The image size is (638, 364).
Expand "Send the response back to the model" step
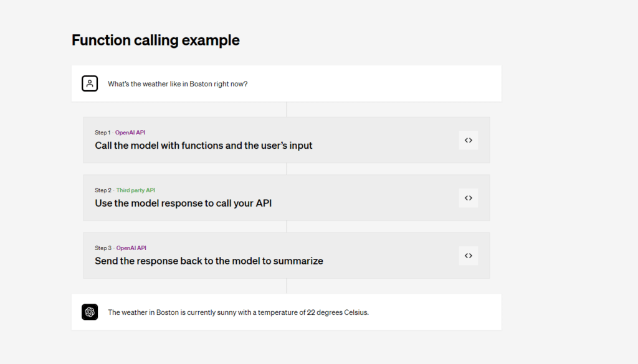(209, 261)
